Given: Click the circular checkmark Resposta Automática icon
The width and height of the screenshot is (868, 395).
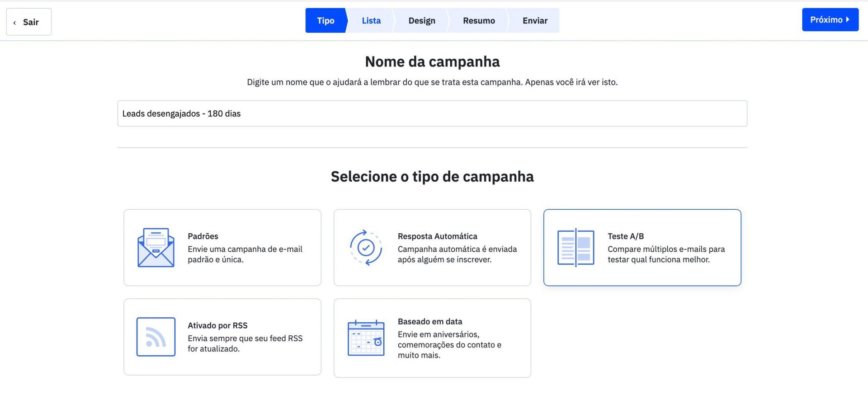Looking at the screenshot, I should tap(366, 248).
